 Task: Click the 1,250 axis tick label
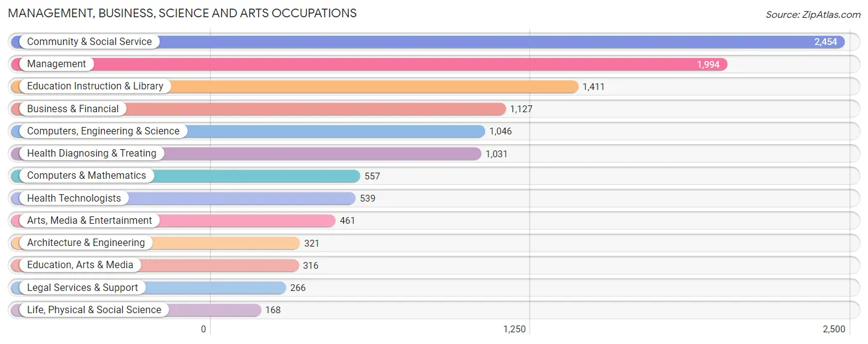[x=514, y=329]
